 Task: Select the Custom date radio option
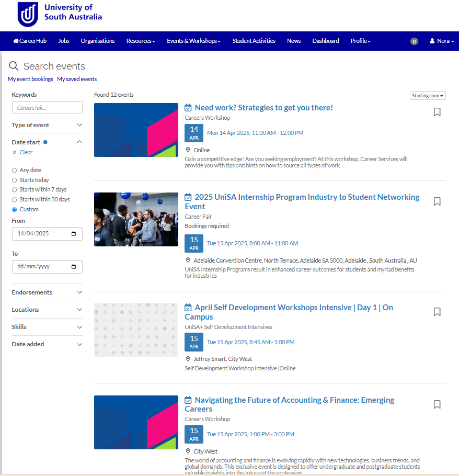pos(14,209)
